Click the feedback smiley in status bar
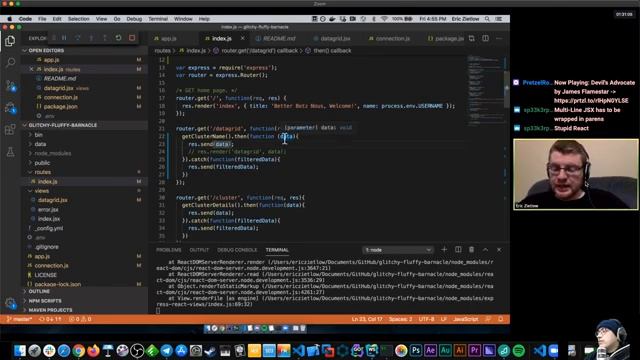This screenshot has width=640, height=360. point(488,319)
